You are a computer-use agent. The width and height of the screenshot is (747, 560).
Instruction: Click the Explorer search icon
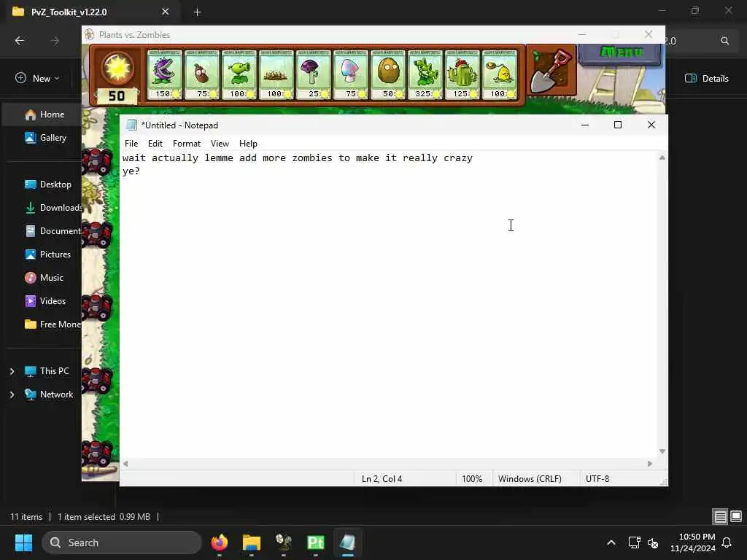[x=724, y=41]
